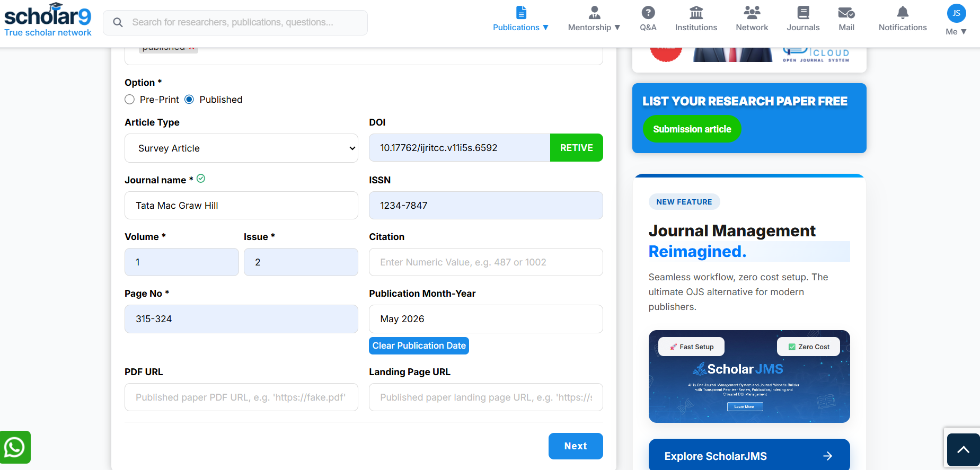Click the Submission article button

click(x=692, y=129)
